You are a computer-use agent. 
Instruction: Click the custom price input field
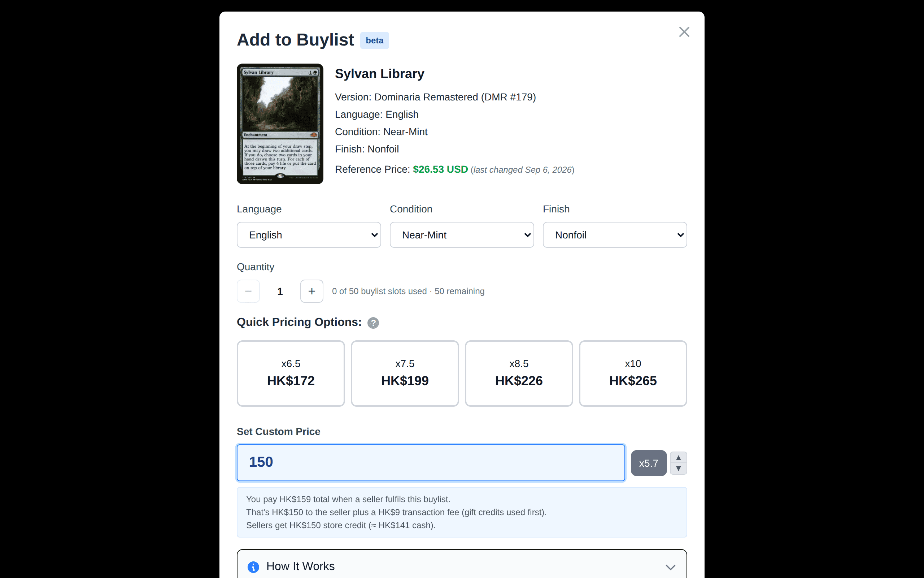coord(431,462)
